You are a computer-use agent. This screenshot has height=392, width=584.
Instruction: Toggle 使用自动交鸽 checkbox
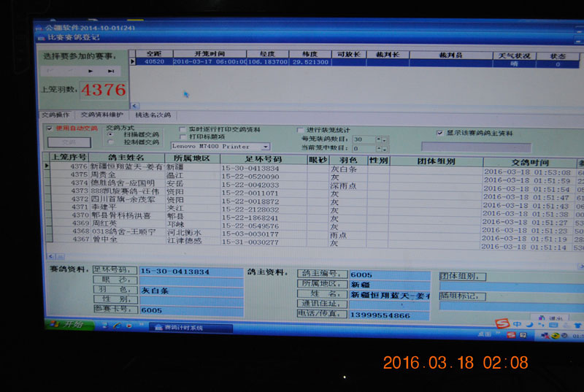tap(50, 128)
